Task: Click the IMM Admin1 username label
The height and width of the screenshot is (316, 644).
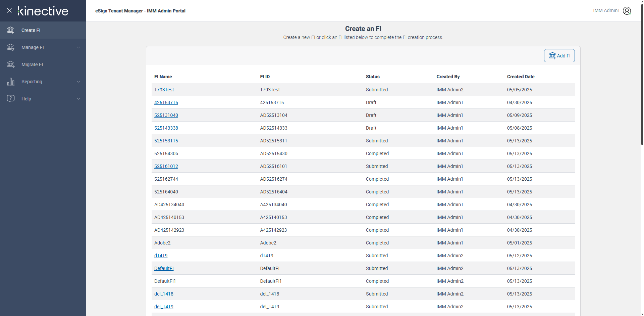Action: click(606, 11)
